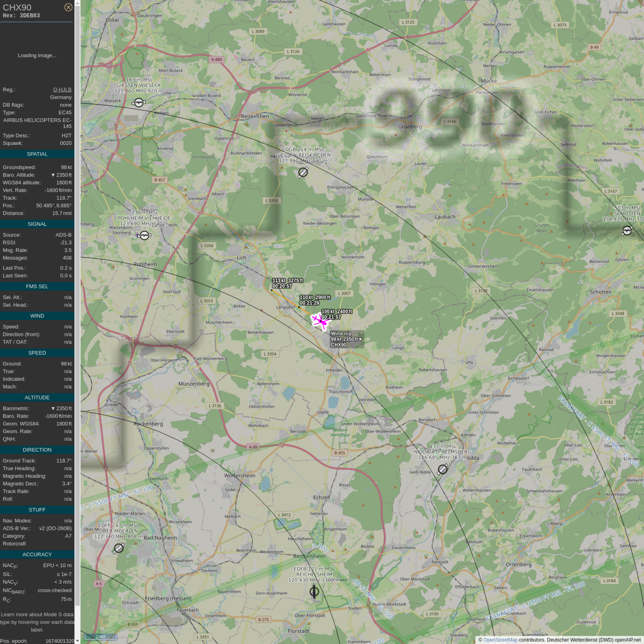The width and height of the screenshot is (644, 644).
Task: Click the Giessen Wieseck airfield symbol
Action: click(139, 103)
